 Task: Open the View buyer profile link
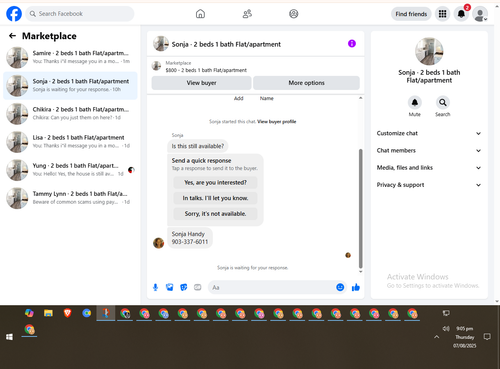click(277, 122)
